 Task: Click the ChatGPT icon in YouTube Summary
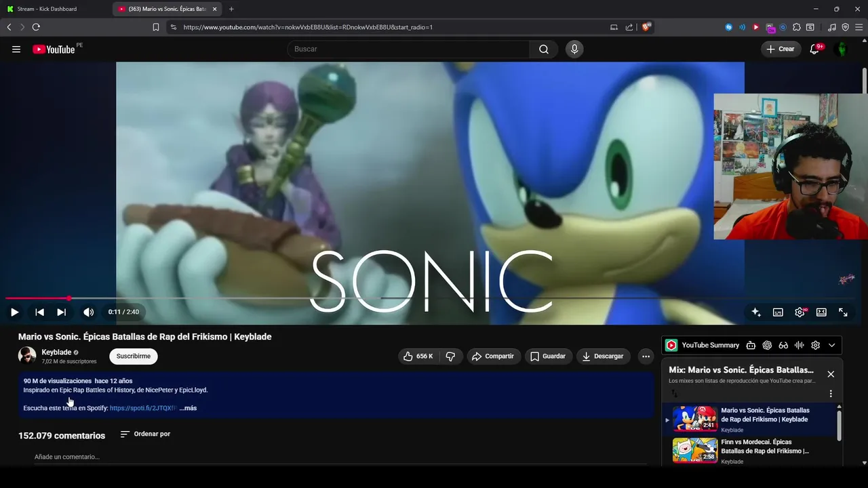(767, 345)
